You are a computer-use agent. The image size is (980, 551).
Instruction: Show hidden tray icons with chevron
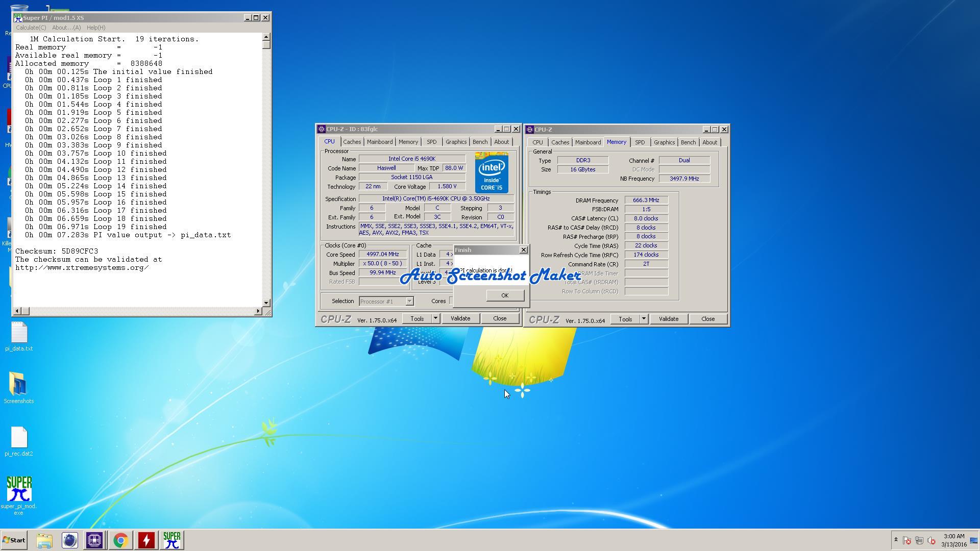point(896,540)
